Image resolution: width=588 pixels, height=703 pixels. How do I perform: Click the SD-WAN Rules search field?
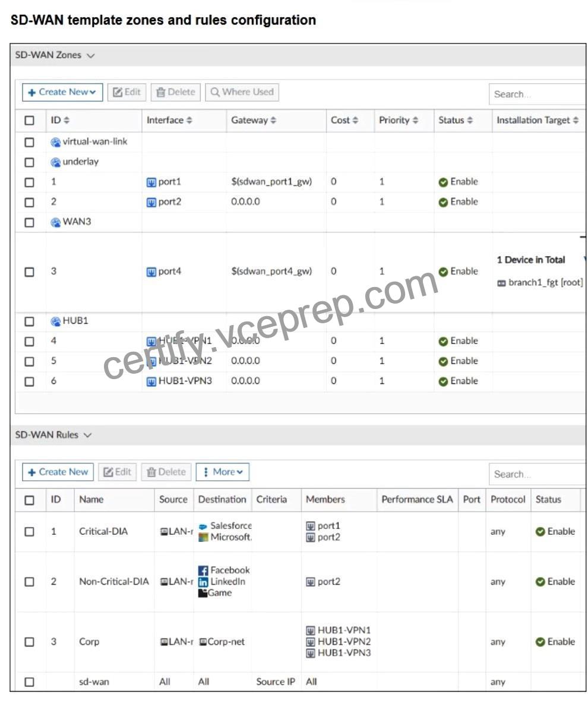[537, 474]
